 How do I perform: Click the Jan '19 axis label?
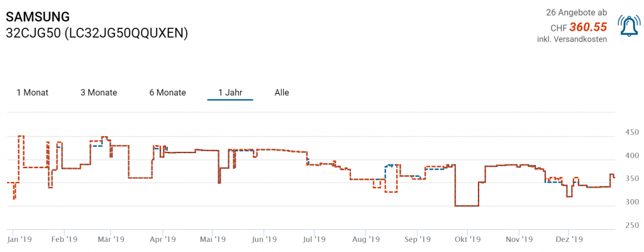[19, 239]
